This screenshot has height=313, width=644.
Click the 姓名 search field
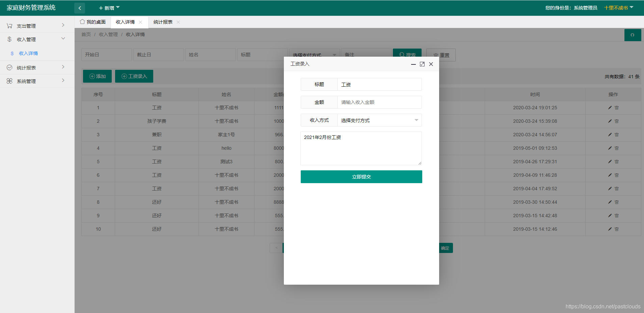coord(211,55)
